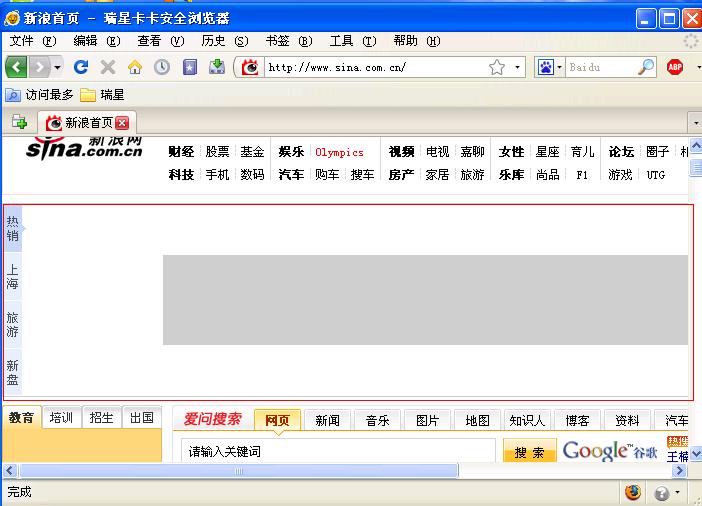This screenshot has width=702, height=506.
Task: Open a new tab with the plus icon
Action: pos(19,122)
